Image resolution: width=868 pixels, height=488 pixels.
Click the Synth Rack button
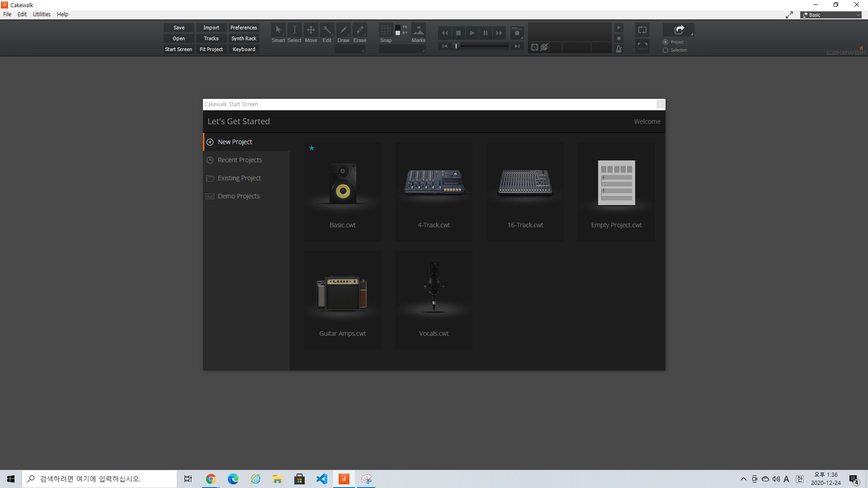tap(243, 38)
